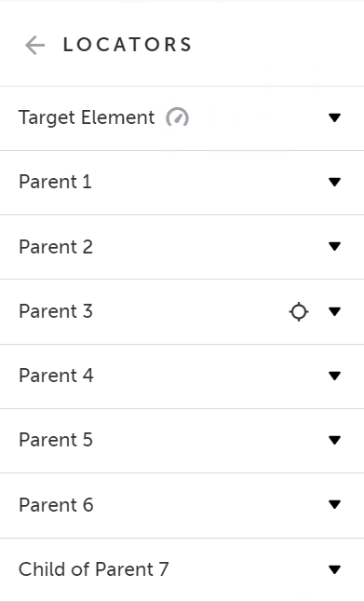364x602 pixels.
Task: Expand the Parent 6 dropdown arrow
Action: [x=335, y=504]
